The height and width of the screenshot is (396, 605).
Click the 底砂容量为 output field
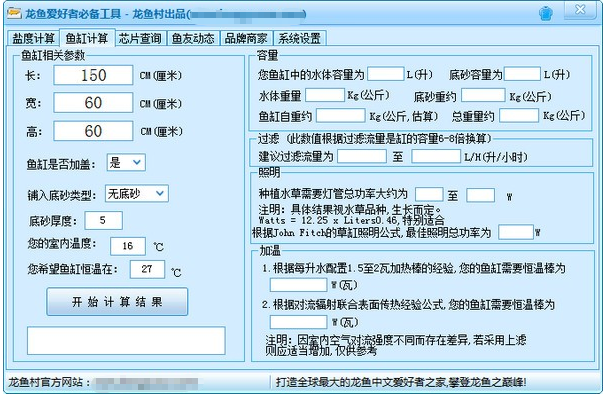pyautogui.click(x=522, y=74)
